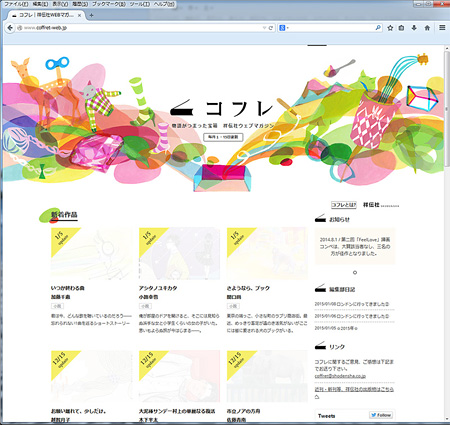450x425 pixels.
Task: Open the ツール menu
Action: (140, 4)
